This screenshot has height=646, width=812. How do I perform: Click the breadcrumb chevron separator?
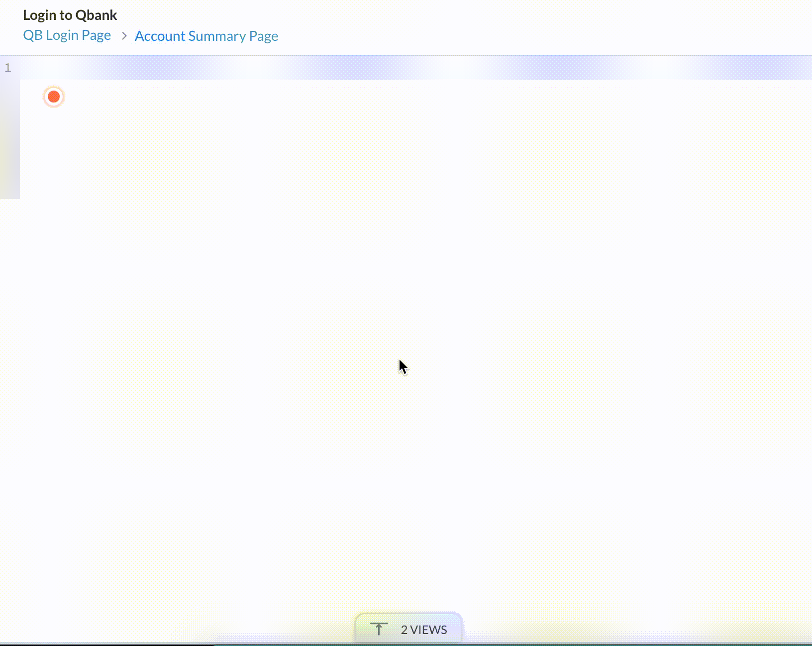tap(124, 36)
